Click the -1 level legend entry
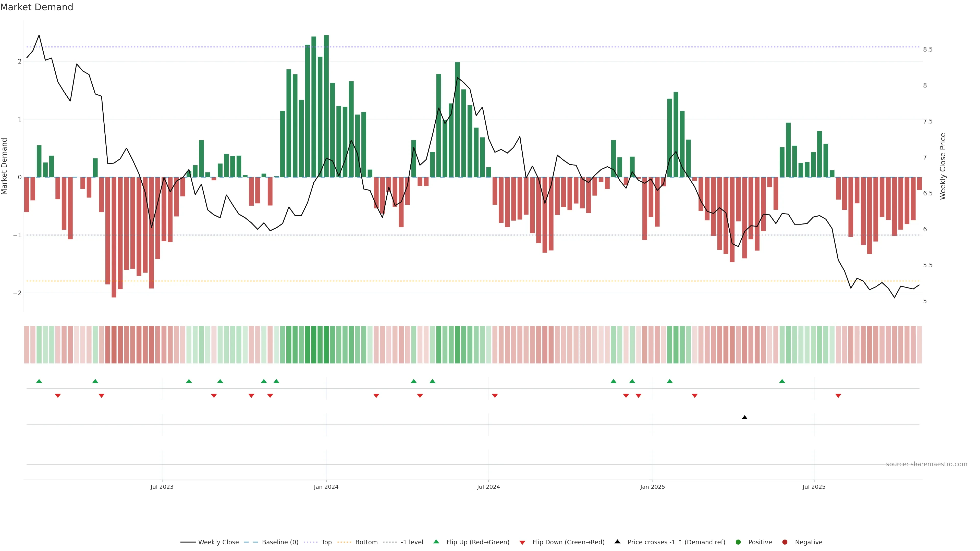The height and width of the screenshot is (551, 980). click(x=412, y=542)
